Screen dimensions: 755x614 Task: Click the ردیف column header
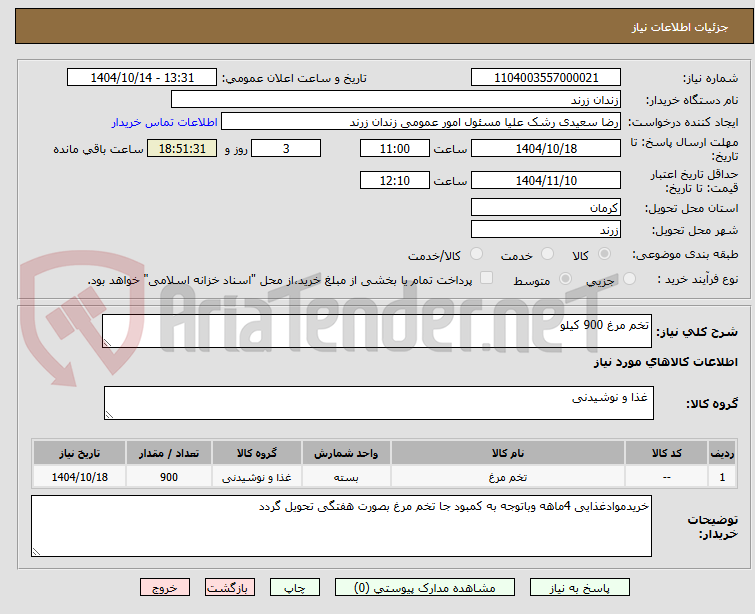pos(722,453)
